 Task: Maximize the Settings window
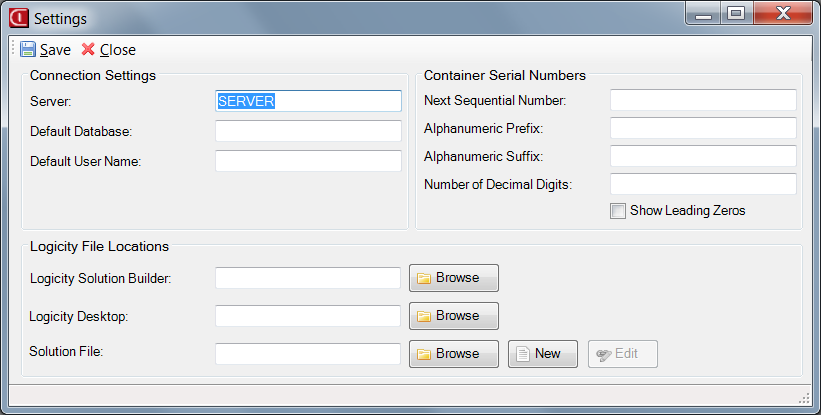pos(736,14)
